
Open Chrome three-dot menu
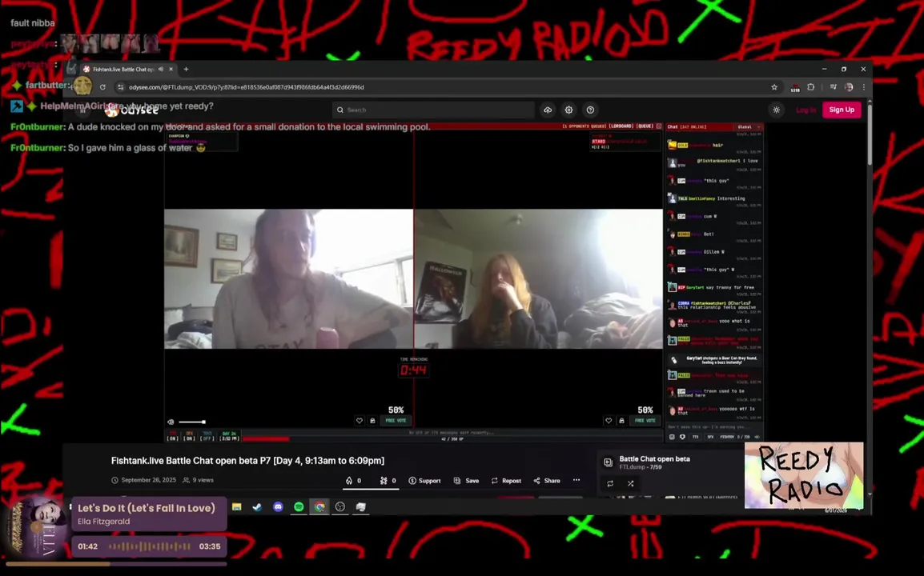[864, 87]
